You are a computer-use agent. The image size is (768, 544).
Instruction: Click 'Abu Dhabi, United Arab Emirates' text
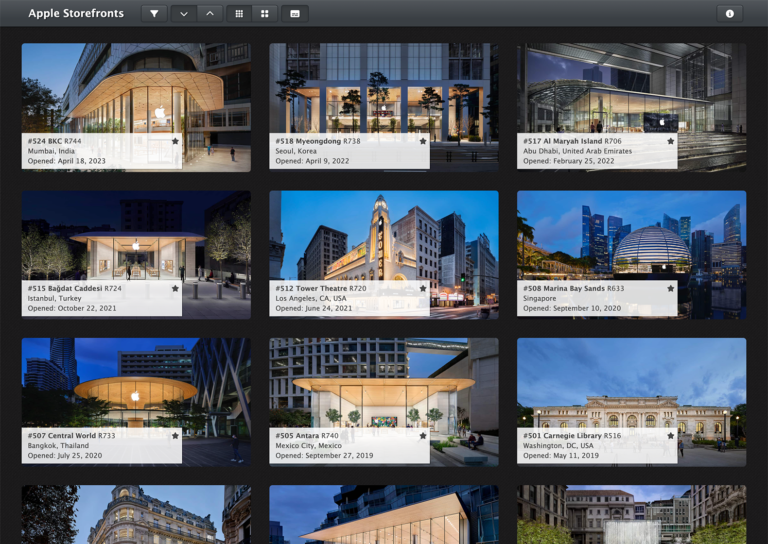click(577, 151)
